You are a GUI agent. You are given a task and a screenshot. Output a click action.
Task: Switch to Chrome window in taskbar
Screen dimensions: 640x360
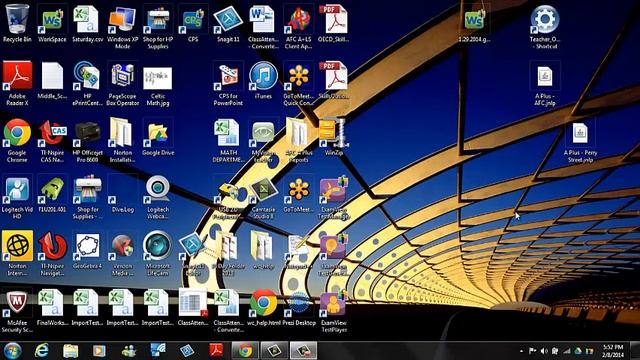(x=245, y=351)
